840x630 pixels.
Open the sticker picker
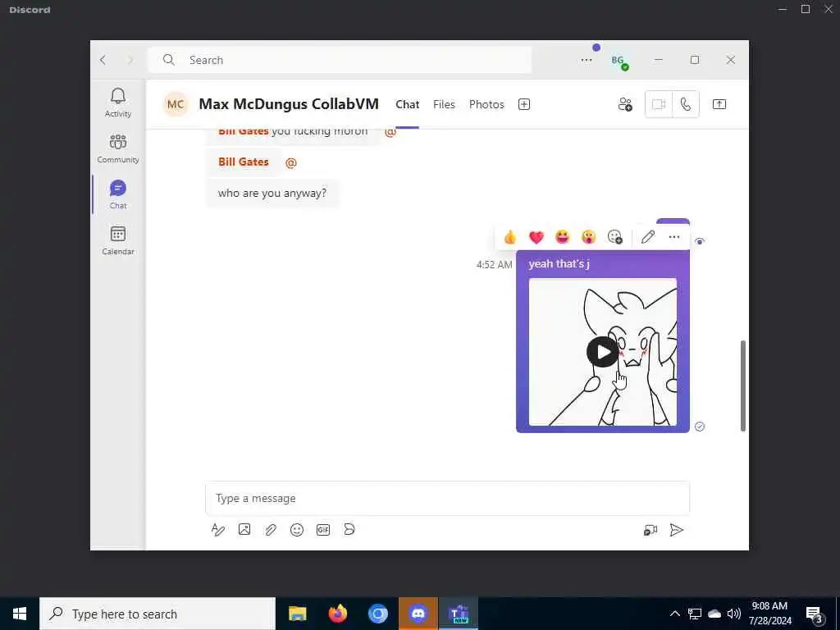(349, 530)
